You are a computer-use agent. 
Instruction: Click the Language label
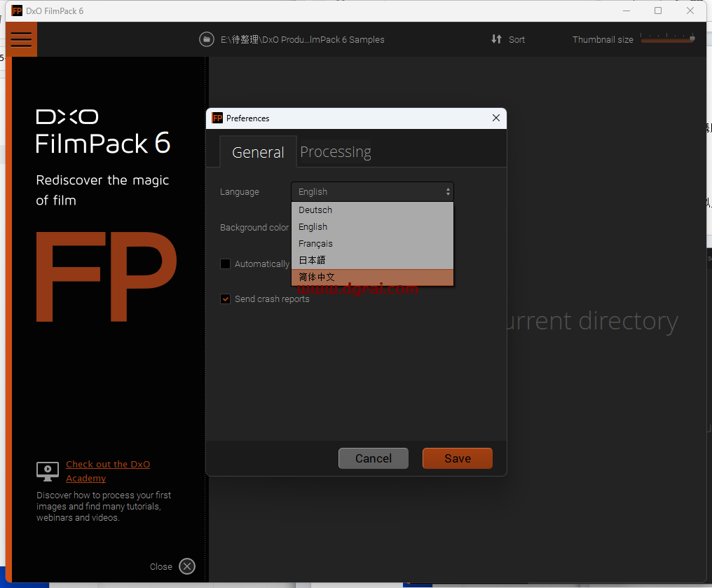(x=239, y=191)
